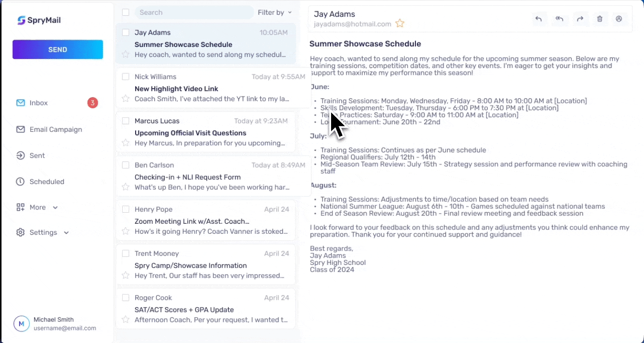Click the 10:05AM timestamp
The height and width of the screenshot is (343, 644).
coord(274,33)
